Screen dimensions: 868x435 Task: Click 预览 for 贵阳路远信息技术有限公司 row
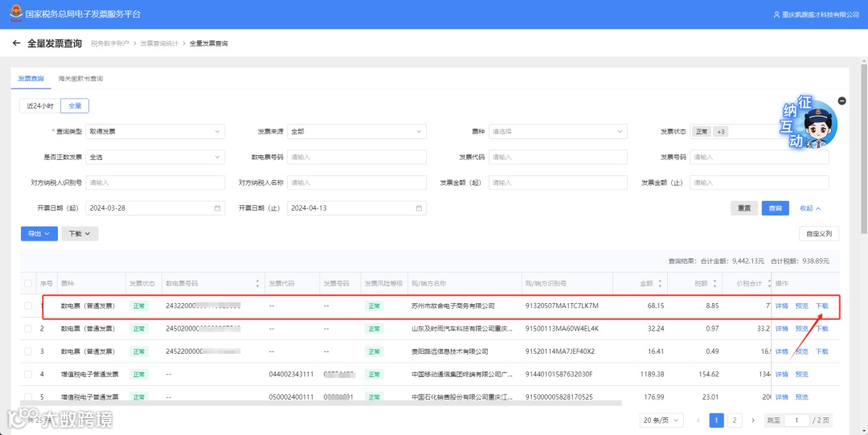pos(801,351)
